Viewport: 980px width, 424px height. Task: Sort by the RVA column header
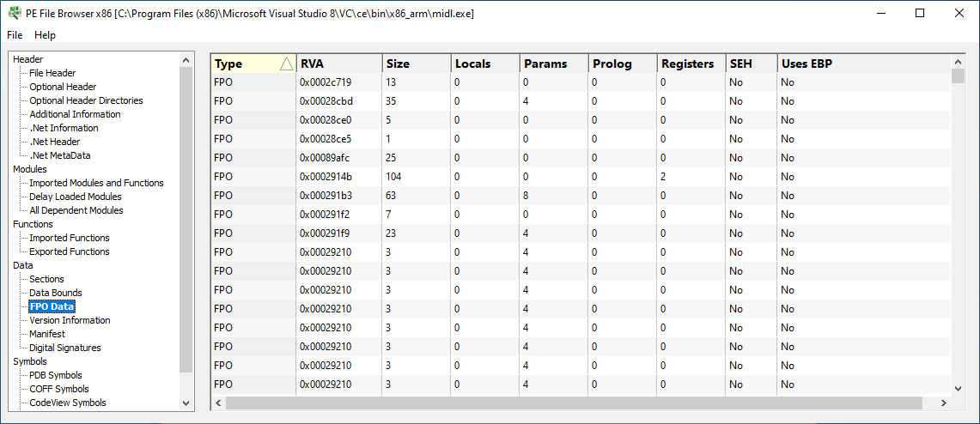[x=339, y=64]
